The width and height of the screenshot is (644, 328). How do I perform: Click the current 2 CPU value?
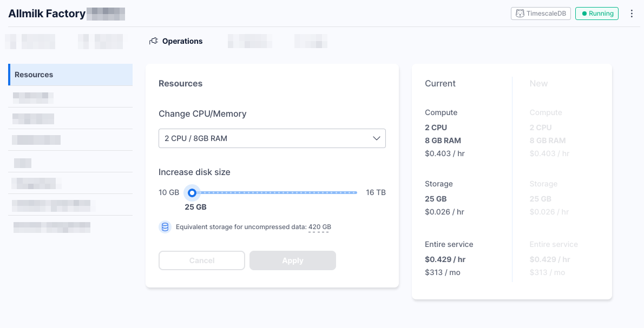(x=436, y=128)
